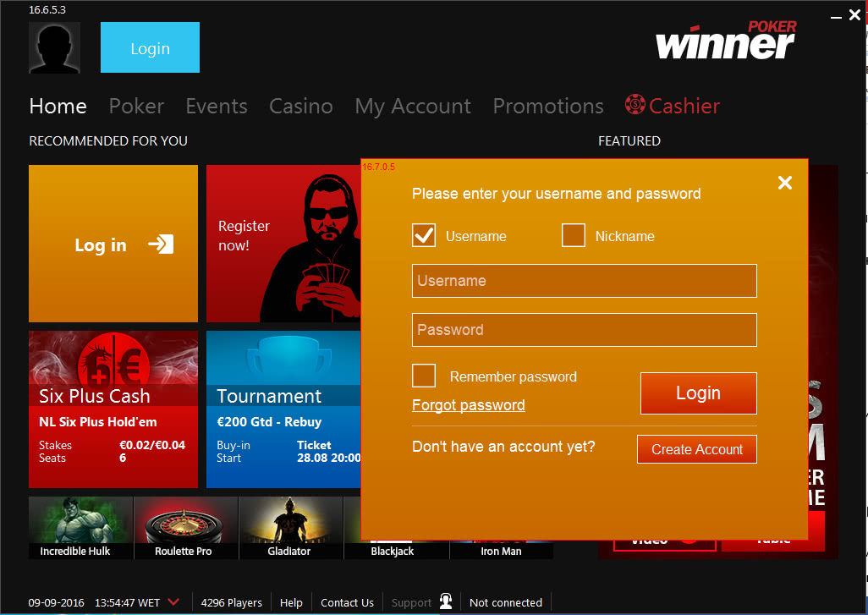Click the Don't have an account yet? text
This screenshot has height=615, width=868.
coord(503,447)
